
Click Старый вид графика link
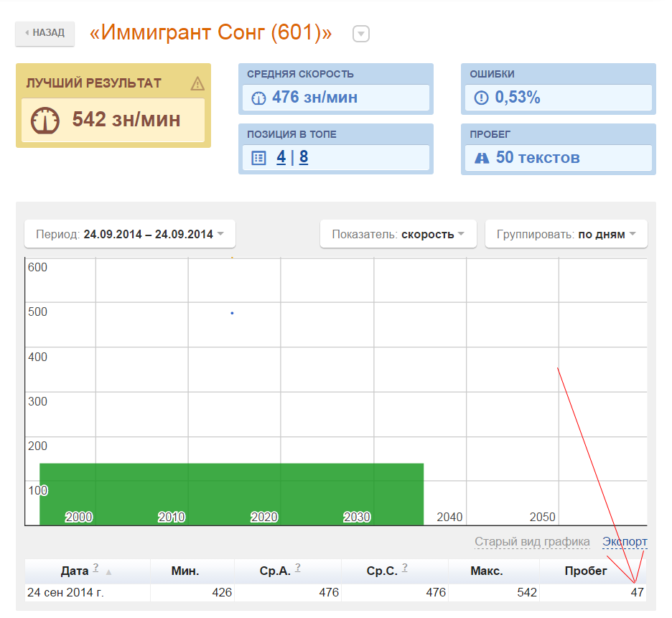tap(532, 542)
